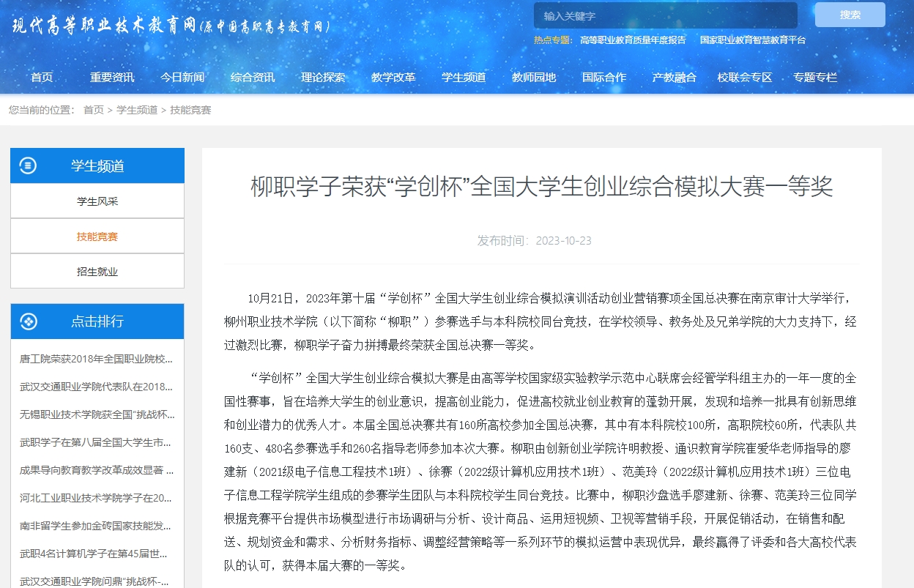Image resolution: width=914 pixels, height=588 pixels.
Task: Open ranked article 无锡职业技术学院获全国挑战杯
Action: pyautogui.click(x=97, y=414)
